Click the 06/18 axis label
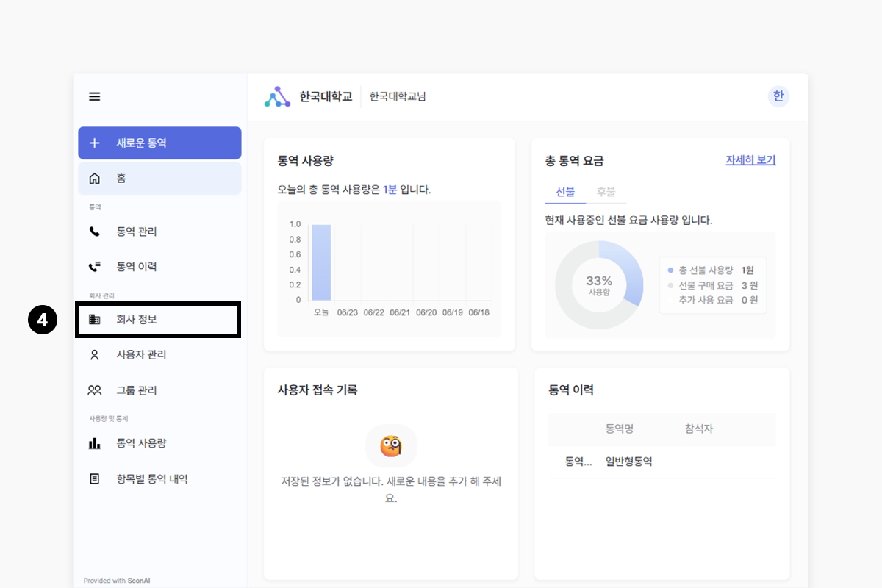The image size is (882, 588). point(478,312)
